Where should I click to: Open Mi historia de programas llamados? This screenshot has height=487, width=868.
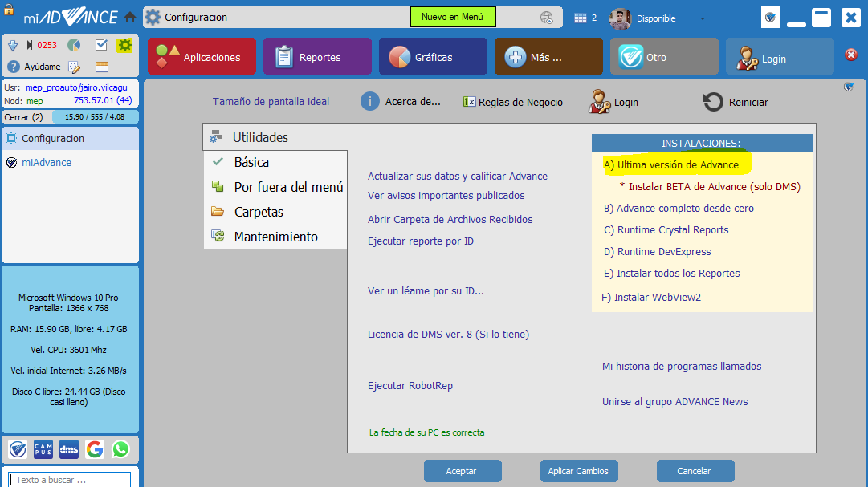click(x=682, y=367)
